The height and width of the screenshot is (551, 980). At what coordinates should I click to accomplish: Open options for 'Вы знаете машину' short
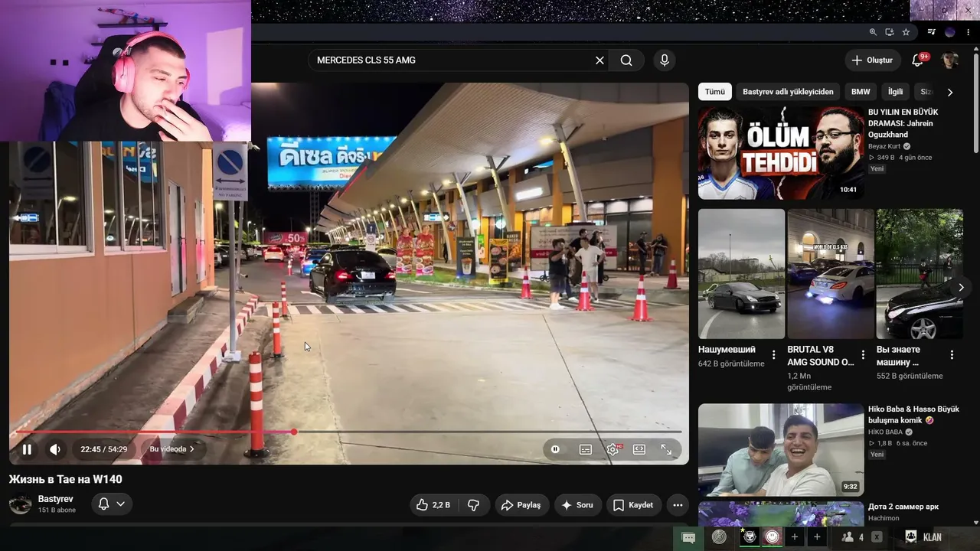952,355
